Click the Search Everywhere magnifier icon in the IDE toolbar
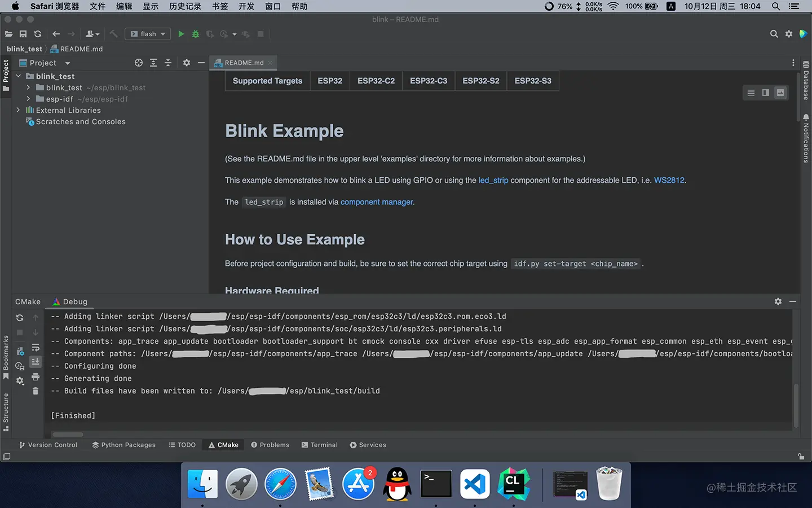This screenshot has height=508, width=812. tap(774, 34)
